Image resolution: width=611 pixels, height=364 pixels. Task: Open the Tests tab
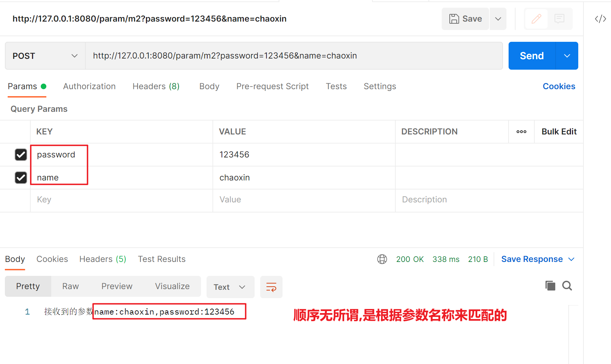tap(336, 86)
